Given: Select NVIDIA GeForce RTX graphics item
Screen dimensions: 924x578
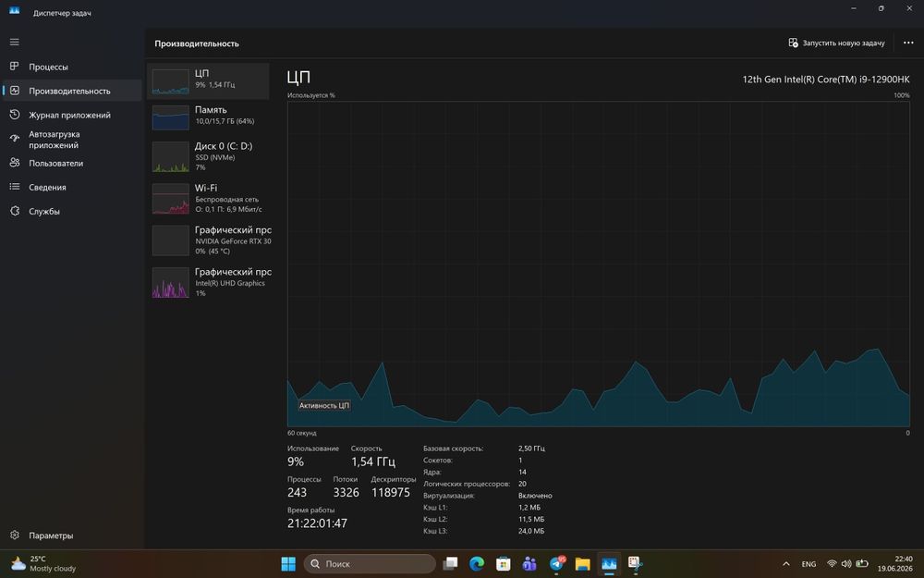Looking at the screenshot, I should tap(208, 240).
